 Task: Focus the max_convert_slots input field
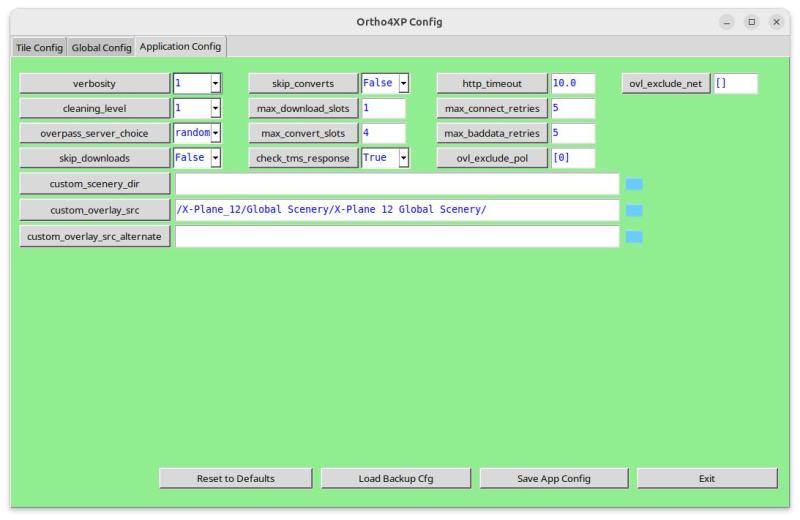tap(384, 133)
